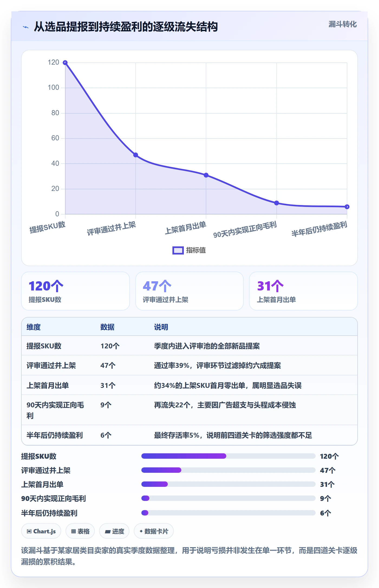Click the 维度 column header
379x588 pixels.
click(34, 327)
